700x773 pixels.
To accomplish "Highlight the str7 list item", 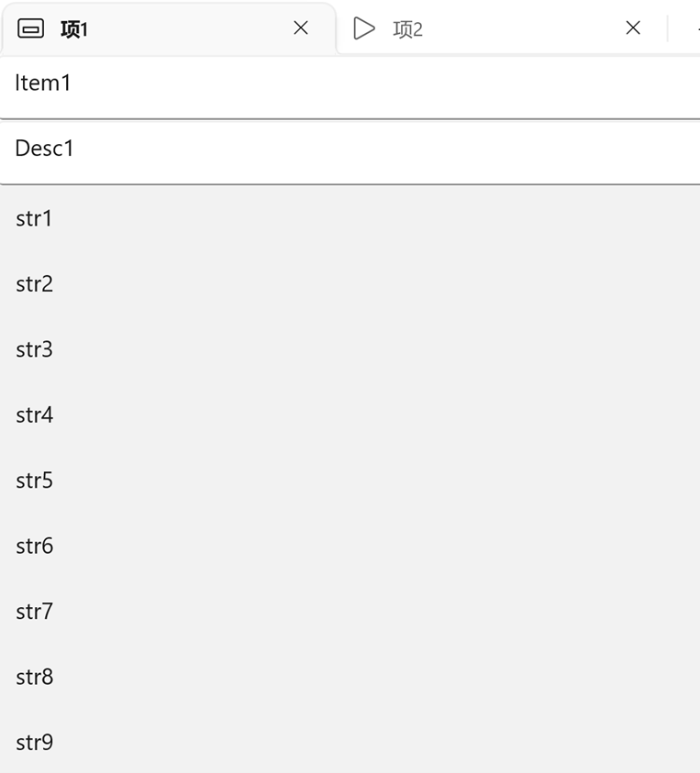I will tap(350, 612).
